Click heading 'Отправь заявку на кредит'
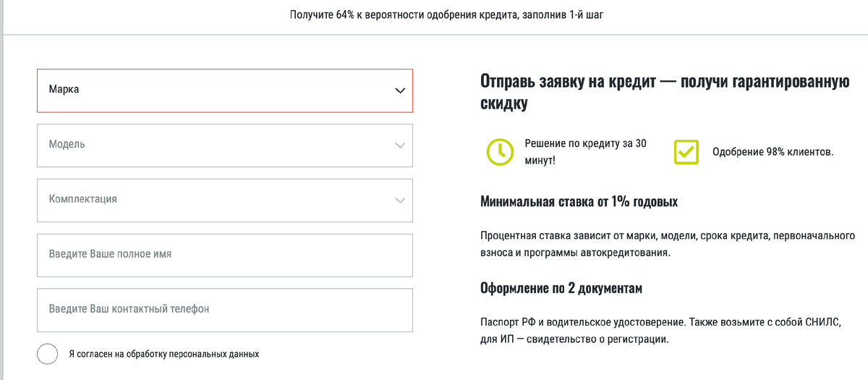 pos(664,92)
